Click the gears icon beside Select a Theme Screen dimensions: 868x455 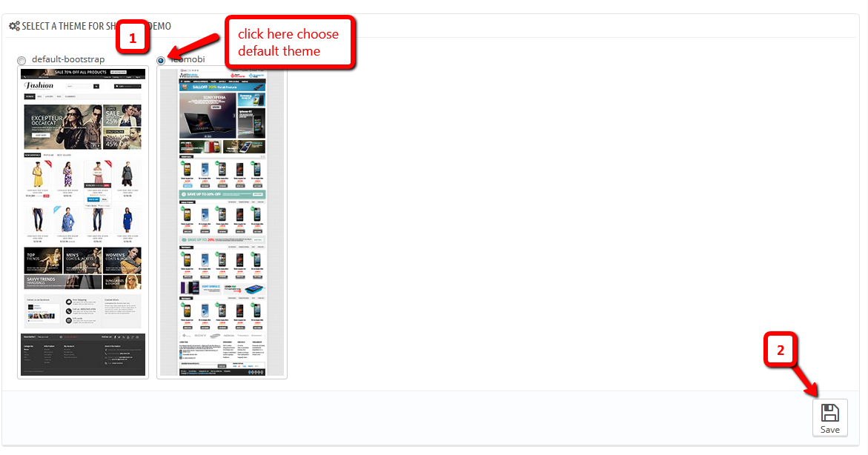point(14,26)
